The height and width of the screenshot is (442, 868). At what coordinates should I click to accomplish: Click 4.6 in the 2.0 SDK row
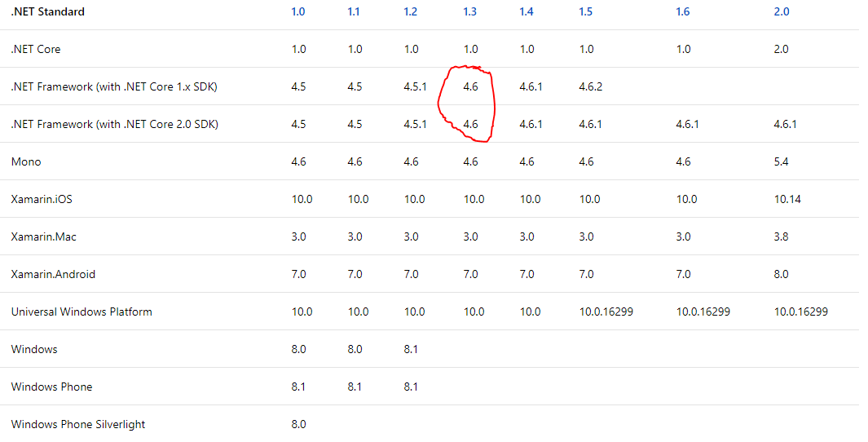point(470,125)
